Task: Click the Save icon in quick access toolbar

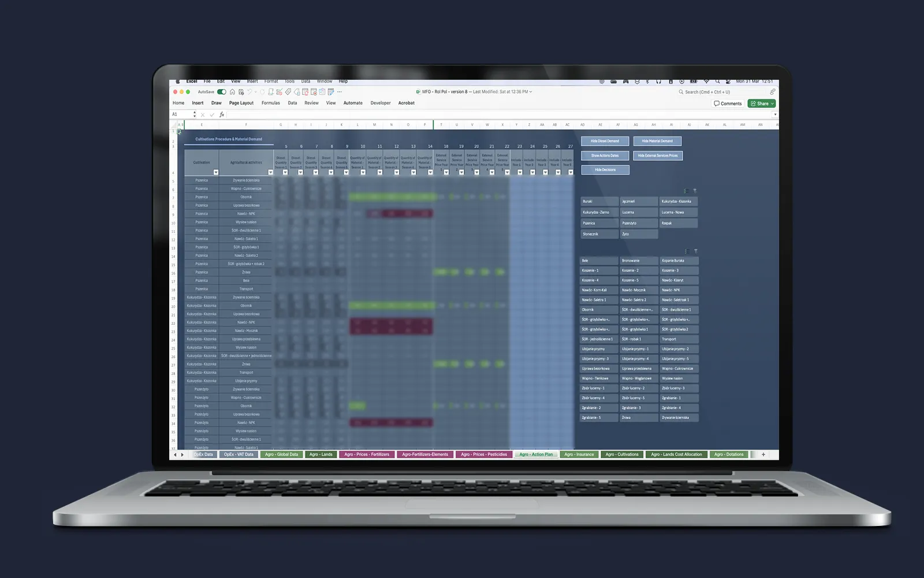Action: click(241, 92)
